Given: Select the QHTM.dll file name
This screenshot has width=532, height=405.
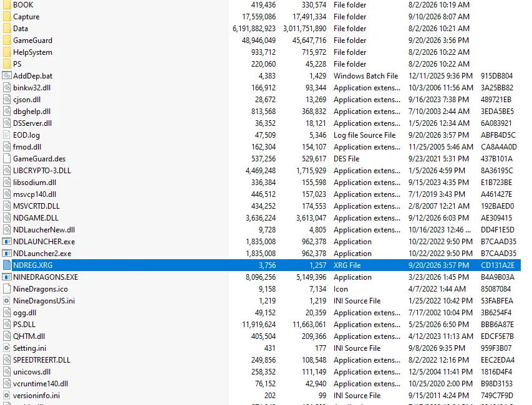Looking at the screenshot, I should pyautogui.click(x=29, y=336).
